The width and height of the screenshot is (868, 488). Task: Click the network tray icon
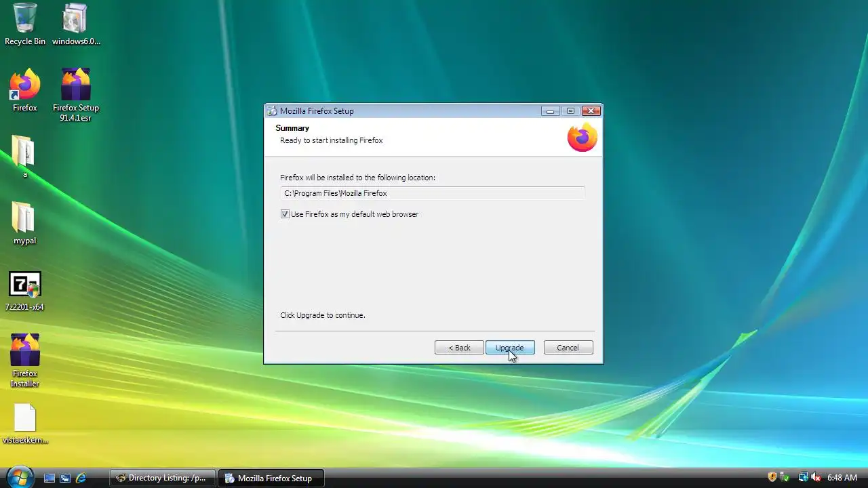pyautogui.click(x=803, y=477)
